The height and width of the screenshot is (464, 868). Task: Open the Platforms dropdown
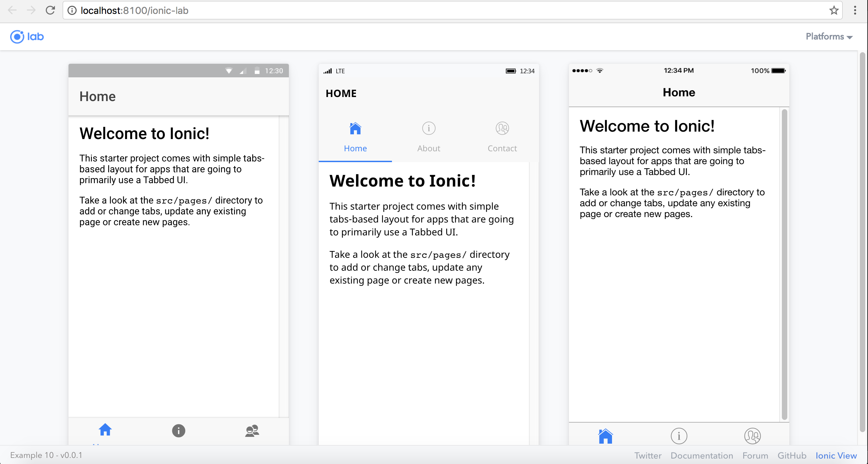[829, 37]
